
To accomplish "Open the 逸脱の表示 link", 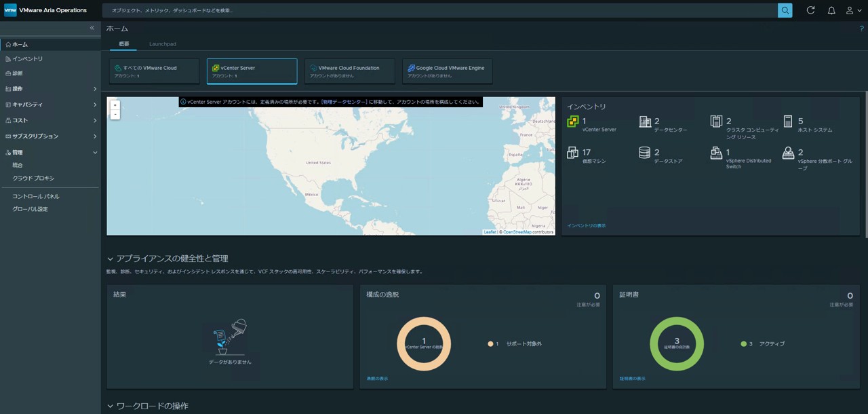I will (377, 379).
